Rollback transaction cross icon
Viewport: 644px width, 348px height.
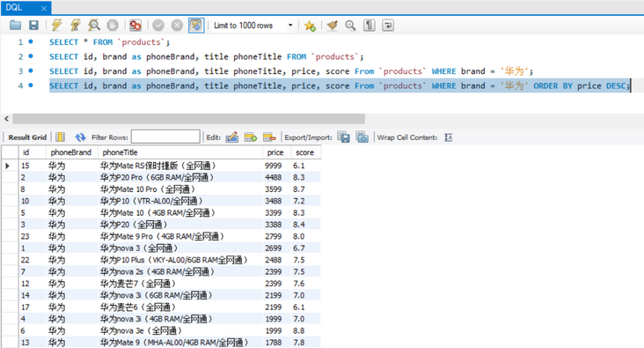(177, 26)
